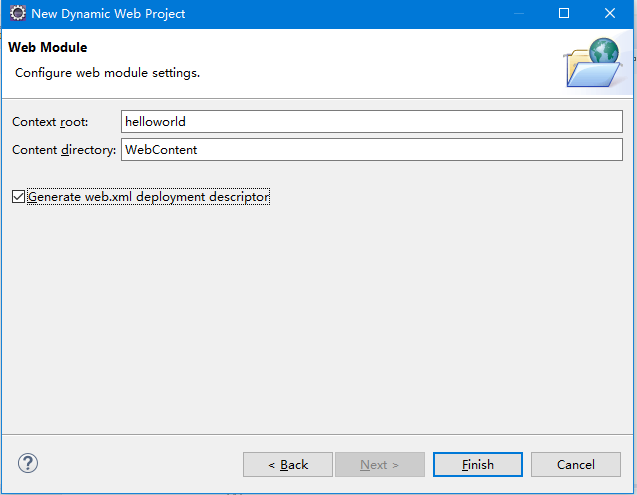Image resolution: width=637 pixels, height=495 pixels.
Task: Toggle the Generate web.xml checkbox box
Action: (x=18, y=197)
